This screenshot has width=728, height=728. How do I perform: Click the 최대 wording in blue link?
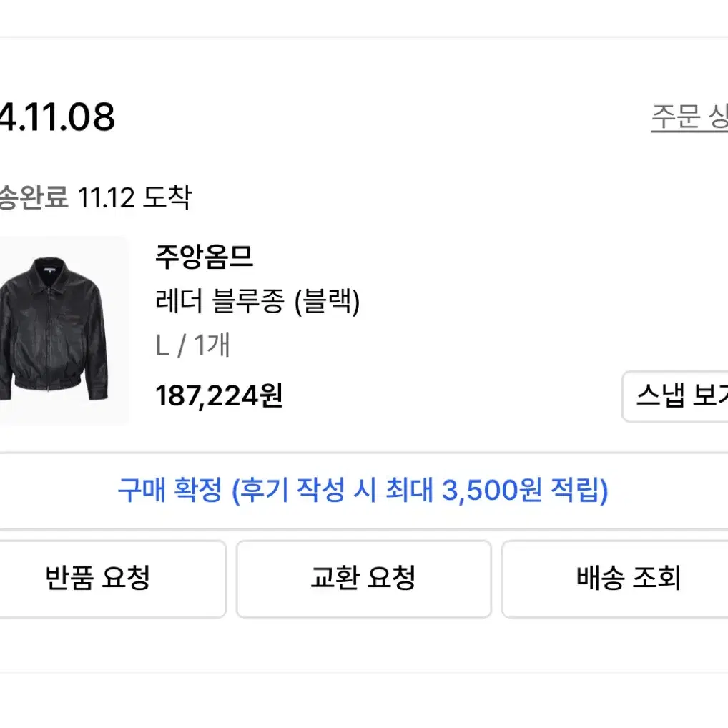(x=410, y=491)
